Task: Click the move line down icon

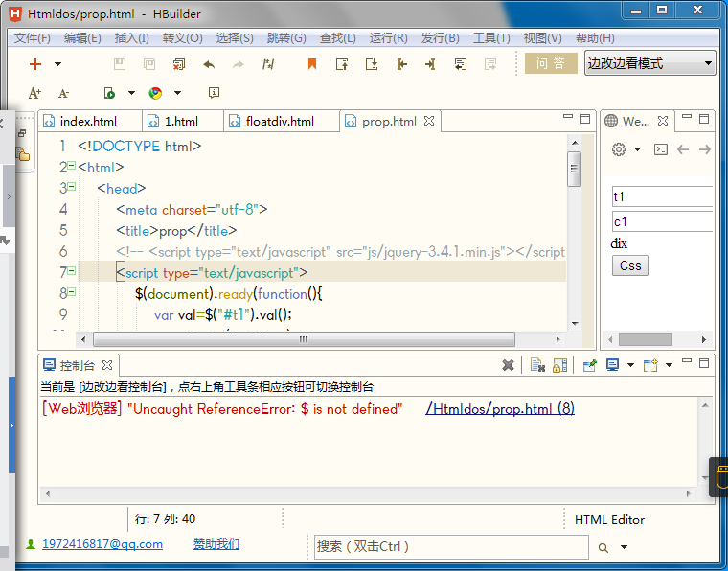Action: 372,64
